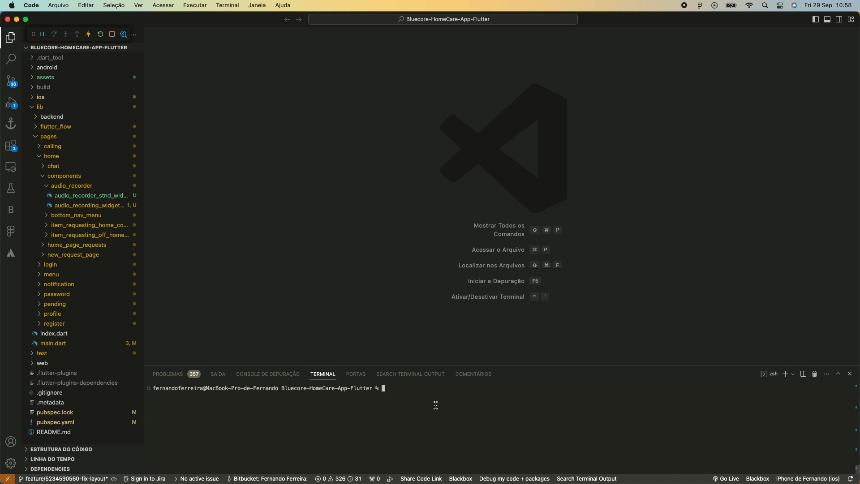Open the Run and Debug view

coord(10,103)
